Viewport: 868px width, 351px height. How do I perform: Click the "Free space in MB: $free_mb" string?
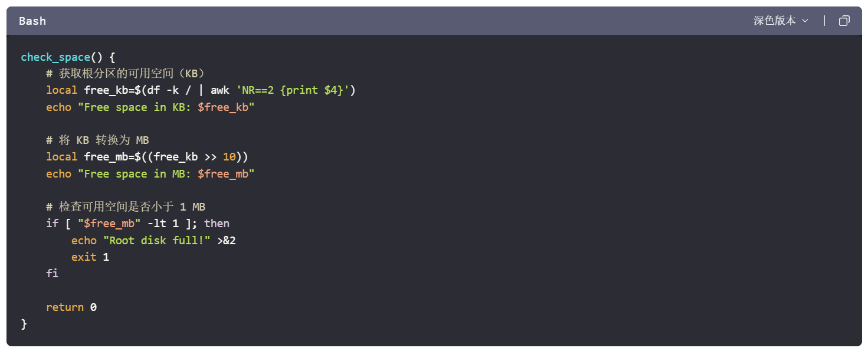166,174
